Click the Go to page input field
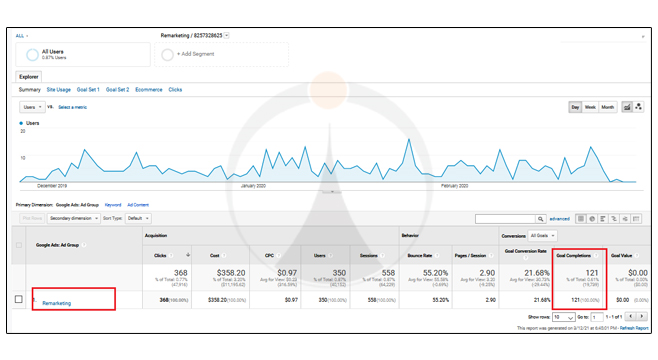The image size is (658, 360). point(597,317)
